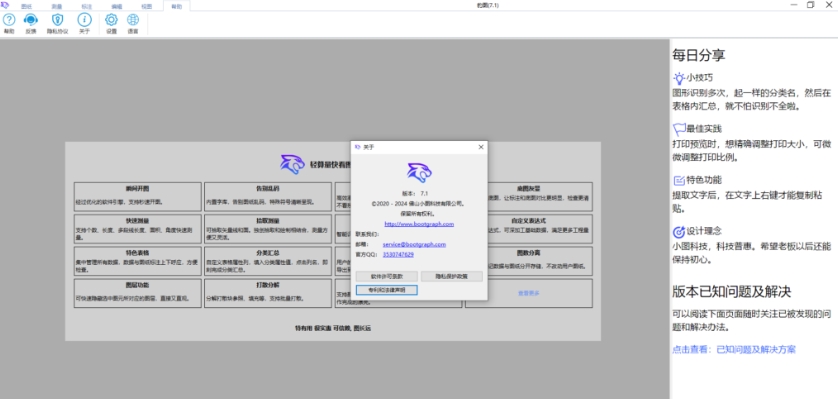Click the 自定义表达式 feature card
838x399 pixels.
point(540,229)
